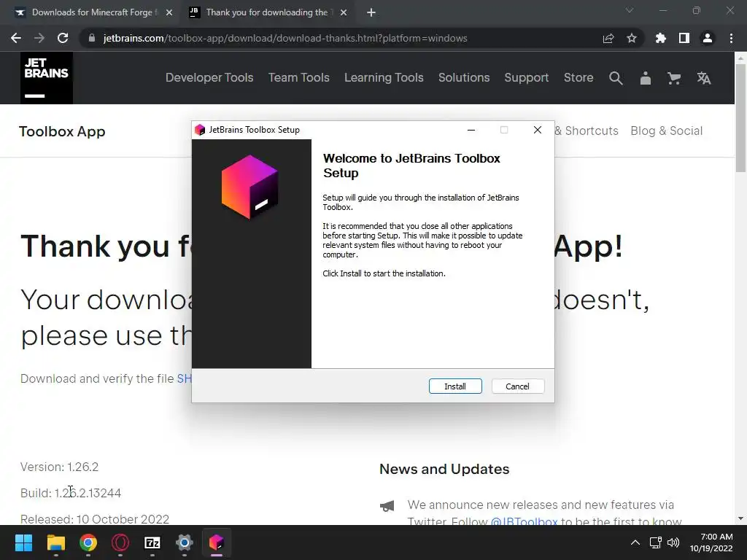
Task: Go to Blog & Social section
Action: point(667,131)
